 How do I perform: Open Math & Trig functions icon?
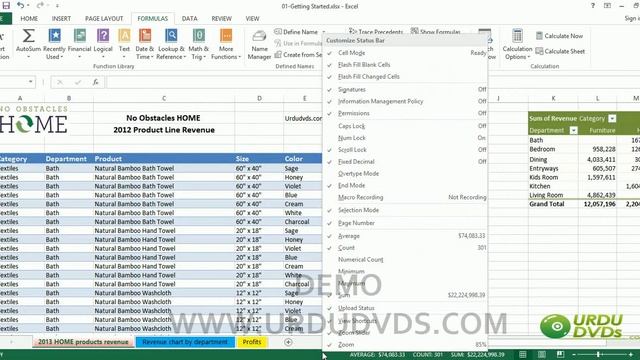(199, 36)
